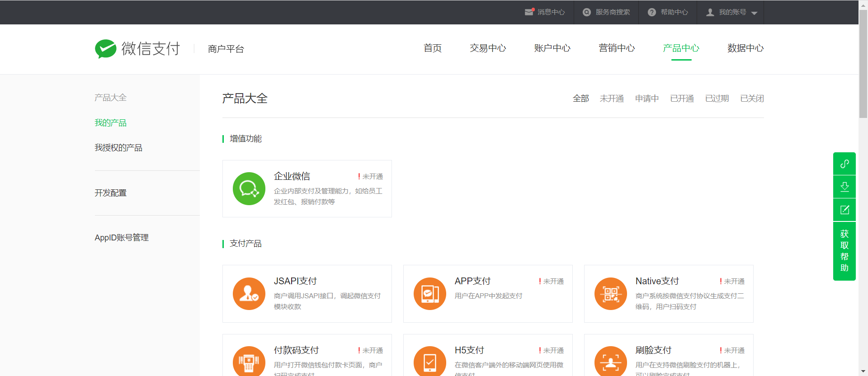Filter products by 已关闭
This screenshot has width=868, height=376.
(752, 99)
